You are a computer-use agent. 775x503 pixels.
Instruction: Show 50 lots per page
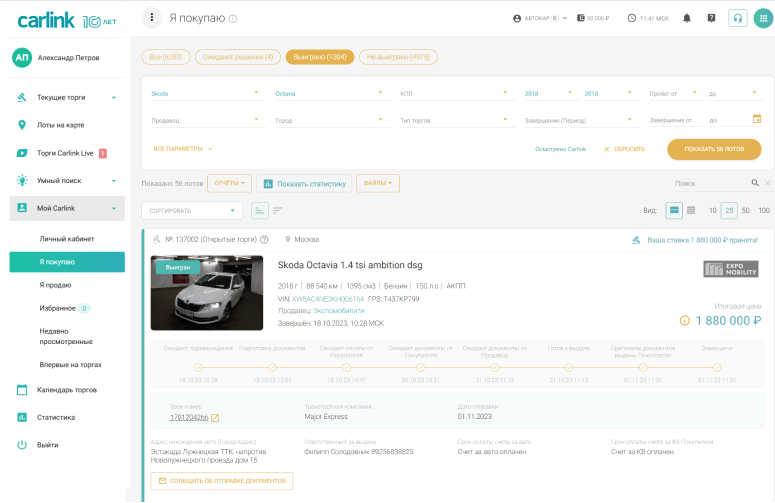pyautogui.click(x=745, y=210)
